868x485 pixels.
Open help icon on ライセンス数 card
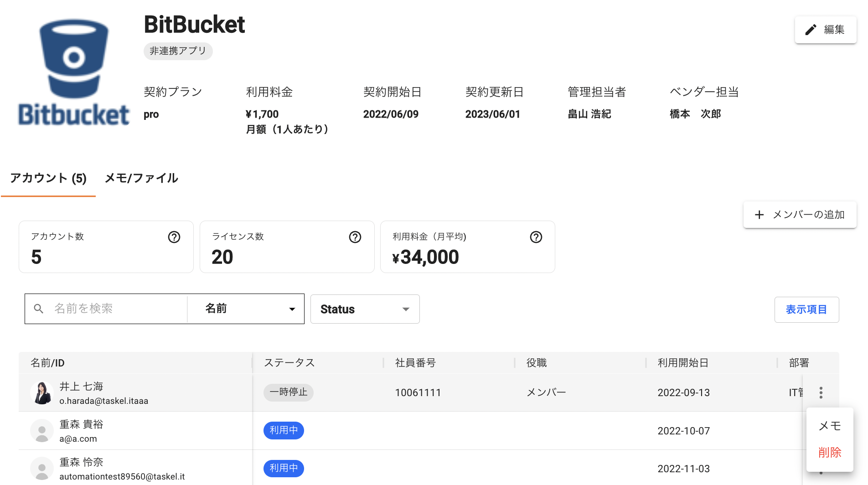click(x=355, y=237)
